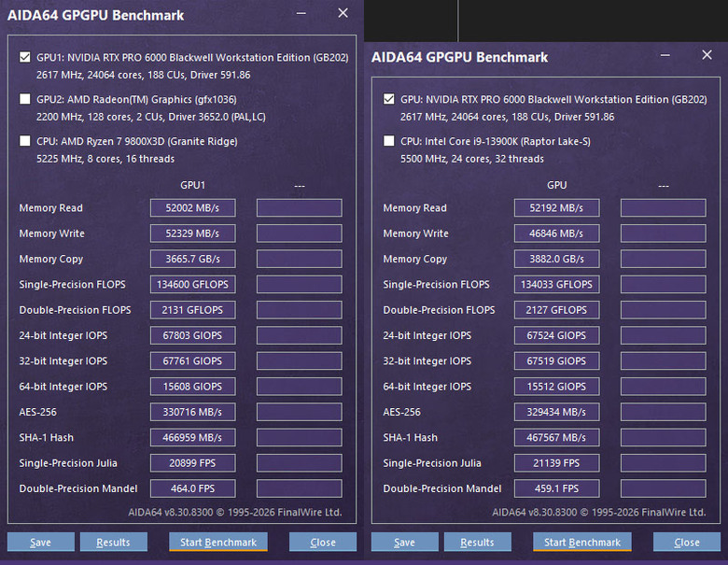Click Close button in the right window
This screenshot has height=565, width=728.
(687, 543)
